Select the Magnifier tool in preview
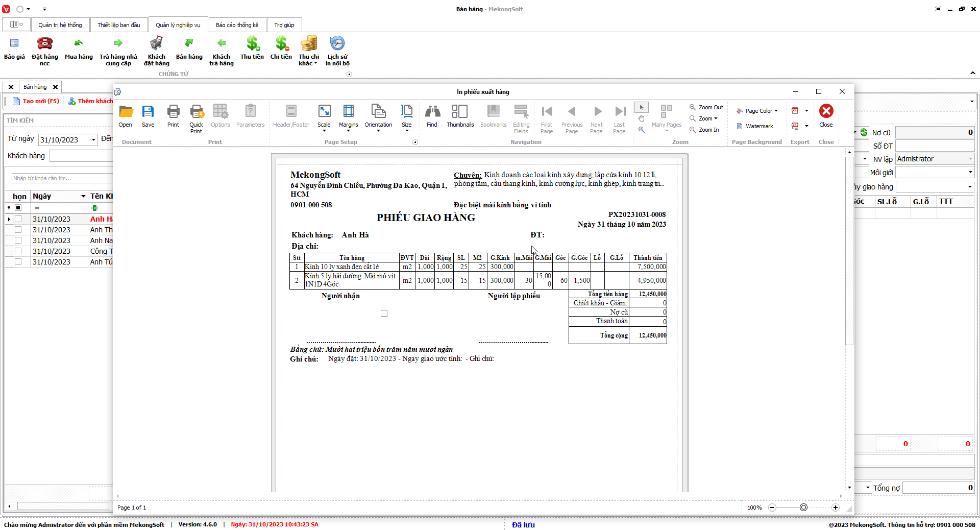The image size is (980, 530). click(642, 130)
